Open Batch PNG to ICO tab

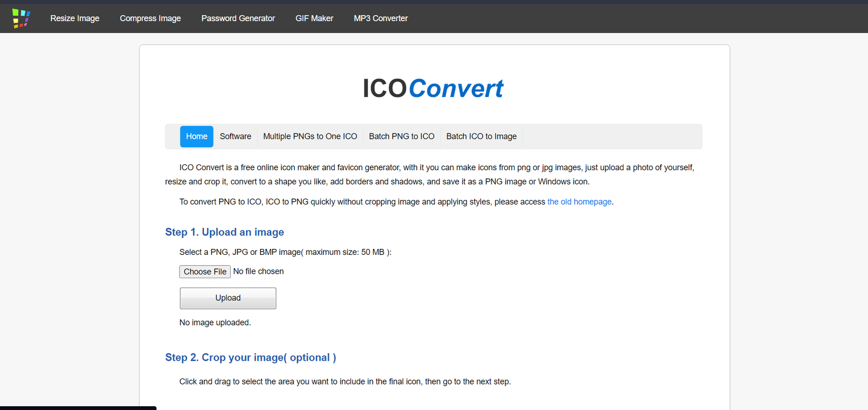[x=402, y=137]
